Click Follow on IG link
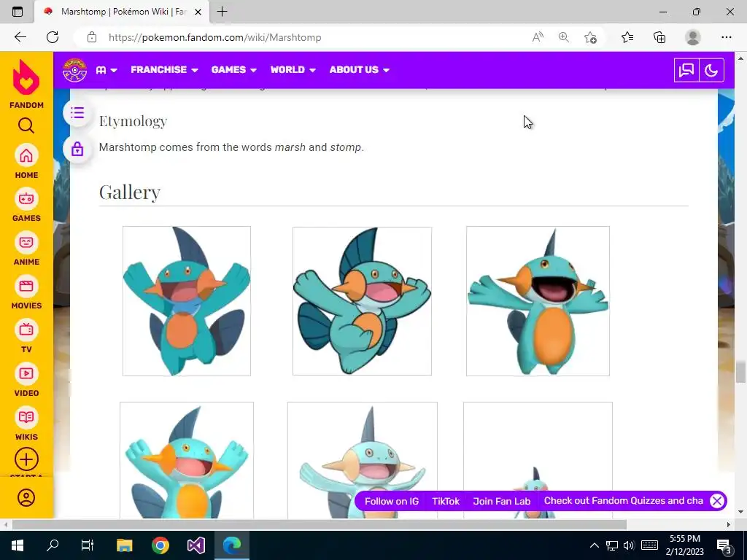 pos(392,501)
